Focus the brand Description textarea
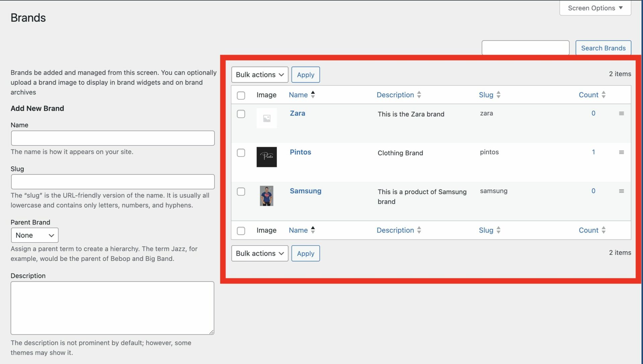The height and width of the screenshot is (364, 643). click(x=112, y=308)
